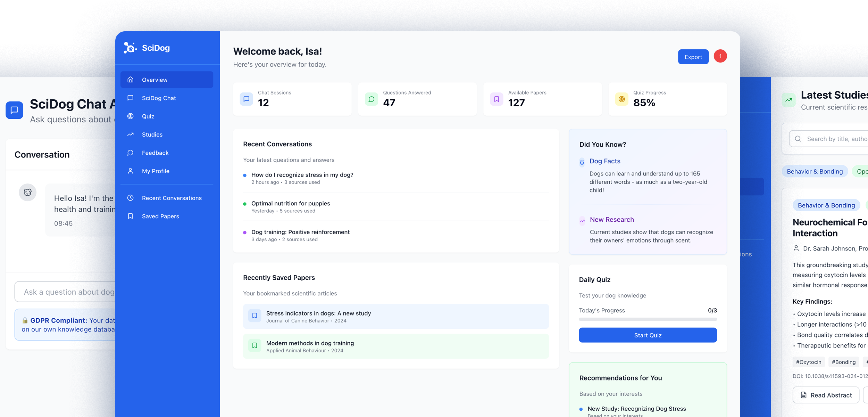
Task: Go to the Quiz sidebar section
Action: click(167, 116)
